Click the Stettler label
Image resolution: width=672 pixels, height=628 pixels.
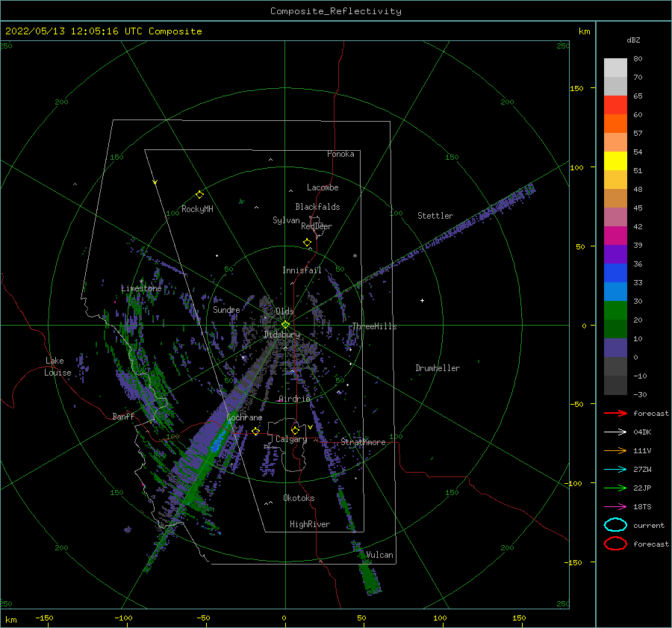coord(435,216)
